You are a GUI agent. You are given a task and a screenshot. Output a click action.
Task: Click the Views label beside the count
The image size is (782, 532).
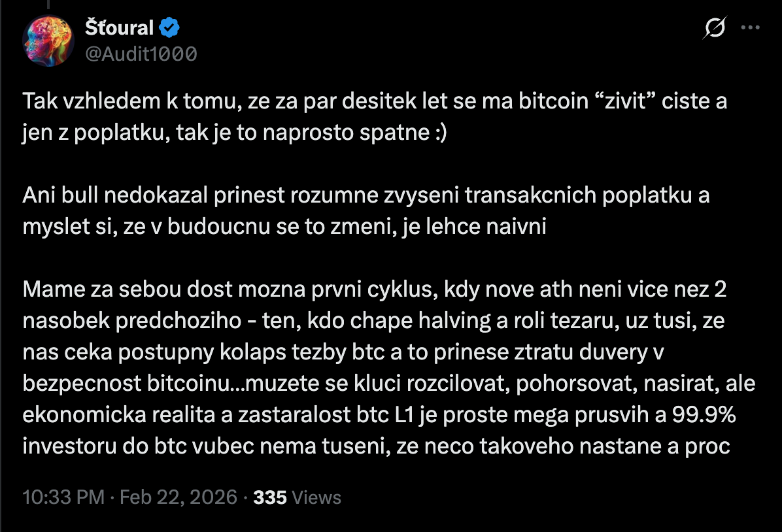click(x=316, y=497)
